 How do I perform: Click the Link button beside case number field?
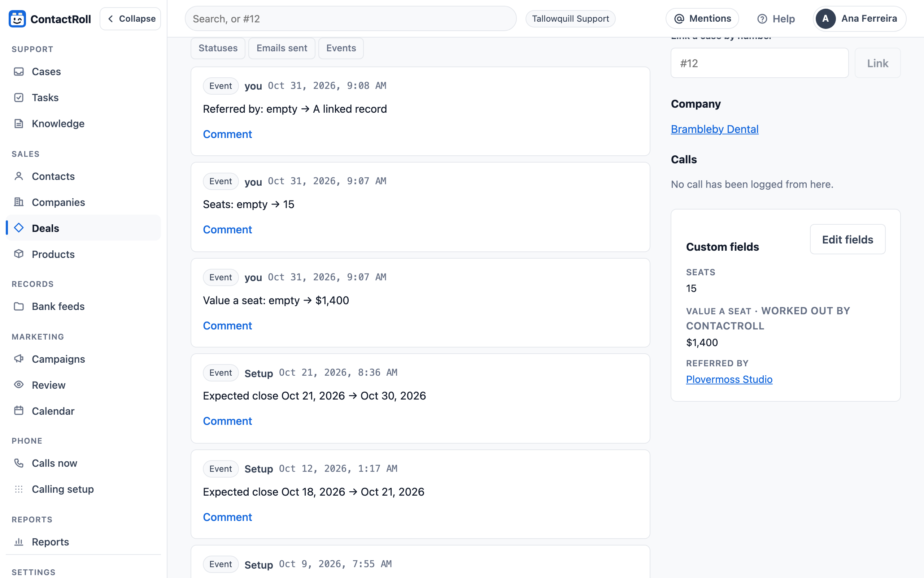pyautogui.click(x=877, y=63)
